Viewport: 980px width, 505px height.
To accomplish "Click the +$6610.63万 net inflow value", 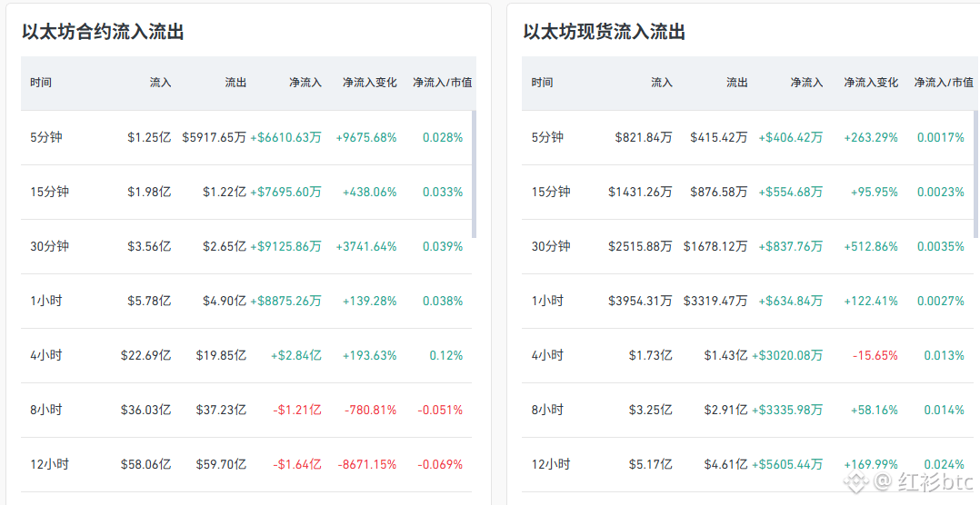I will (285, 137).
